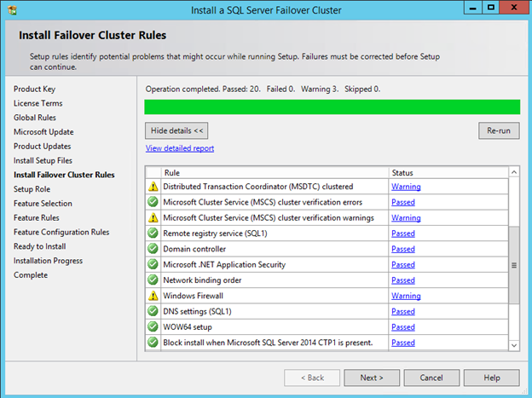This screenshot has width=532, height=398.
Task: Close the SQL Server Failover Cluster window
Action: click(514, 9)
